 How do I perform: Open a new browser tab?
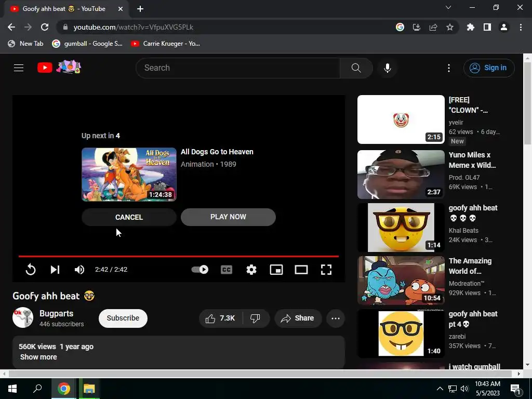[x=140, y=9]
